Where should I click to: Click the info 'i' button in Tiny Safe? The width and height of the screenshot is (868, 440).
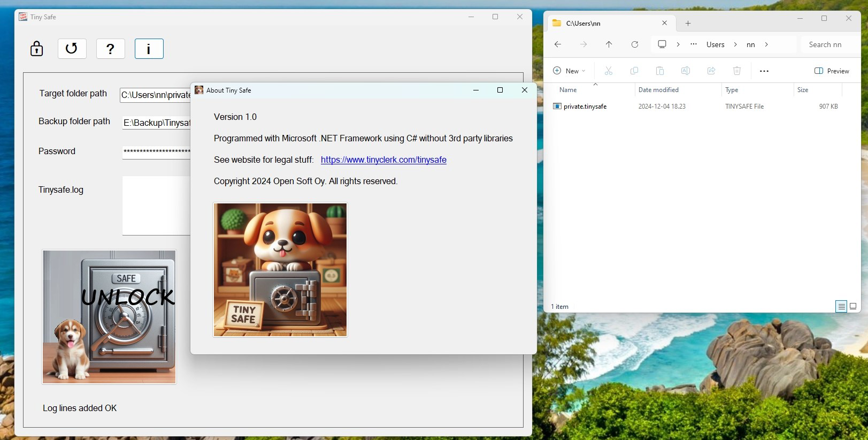[149, 49]
